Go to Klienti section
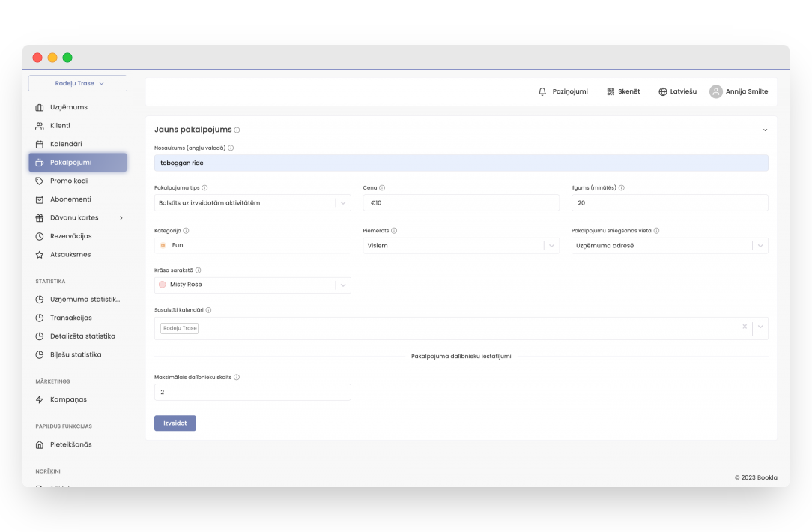This screenshot has width=812, height=532. tap(60, 126)
